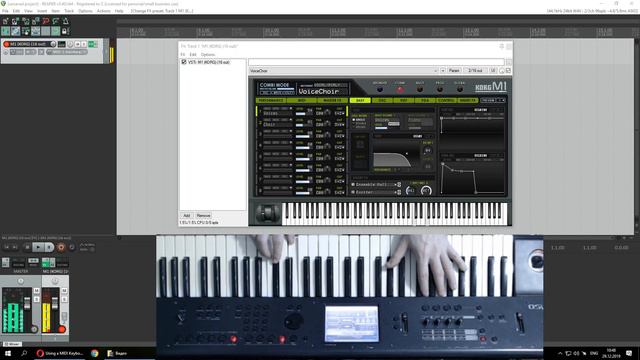This screenshot has height=360, width=640.
Task: Click the Open Project toolbar icon
Action: (x=16, y=21)
